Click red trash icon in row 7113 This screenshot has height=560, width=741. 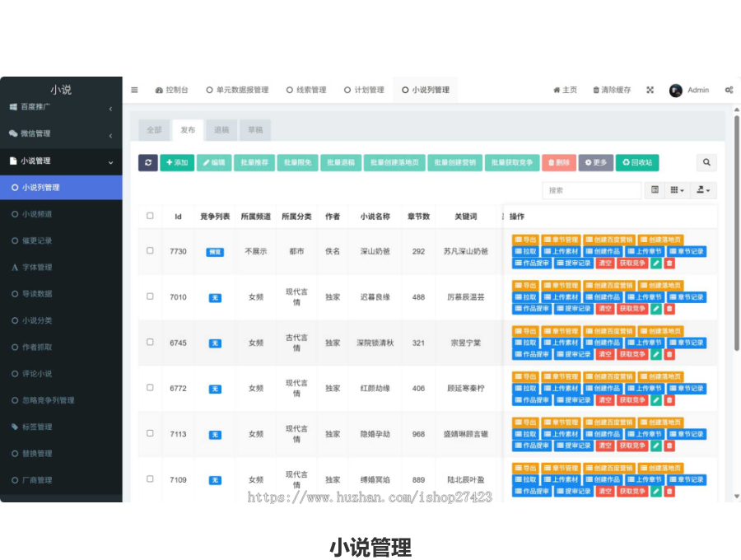click(x=669, y=446)
